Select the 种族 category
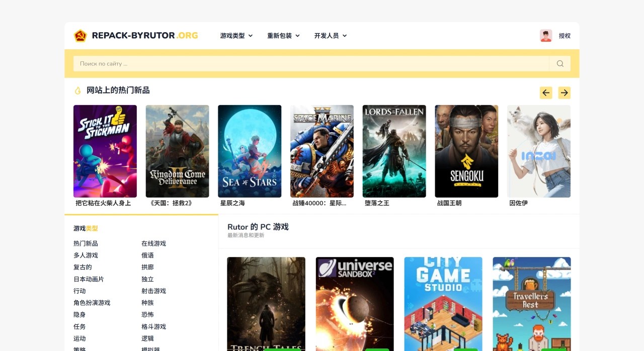The image size is (644, 351). pos(147,303)
